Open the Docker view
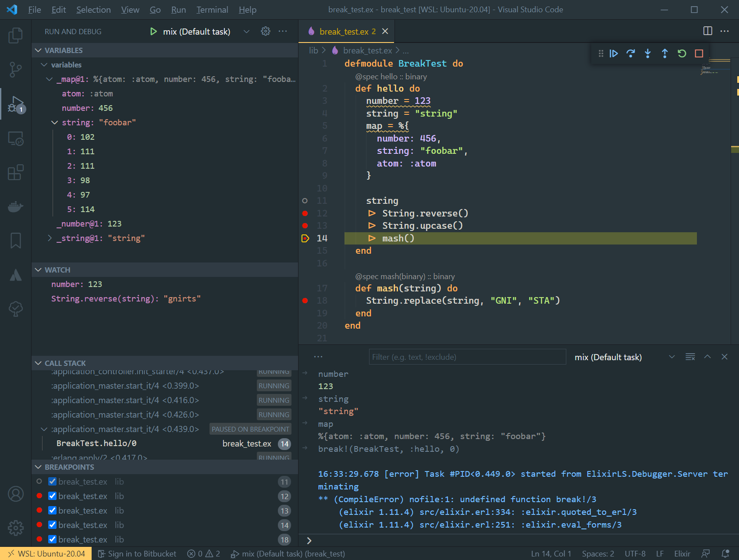Screen dimensions: 739x560 (16, 206)
